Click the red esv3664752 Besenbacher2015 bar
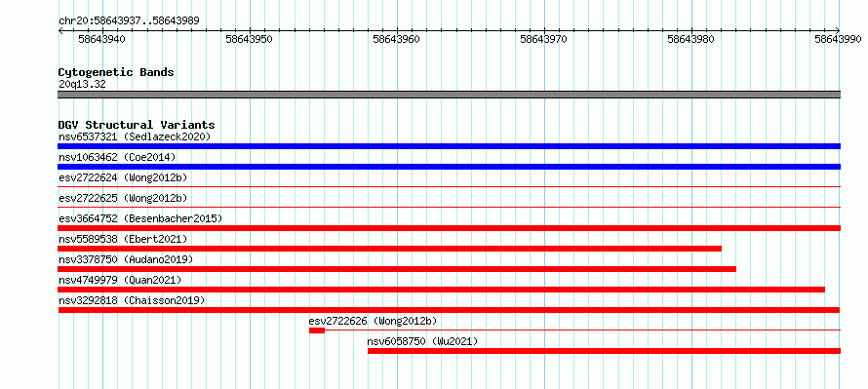 pyautogui.click(x=449, y=228)
